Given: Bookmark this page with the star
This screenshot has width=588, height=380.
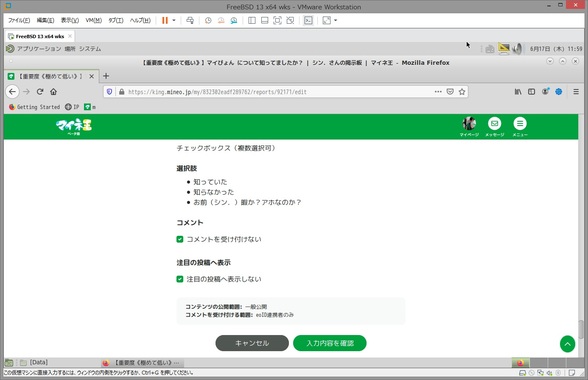Looking at the screenshot, I should pyautogui.click(x=462, y=92).
